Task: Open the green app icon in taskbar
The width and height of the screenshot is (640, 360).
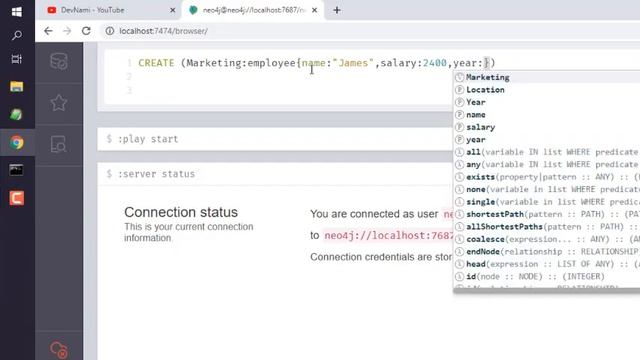Action: point(17,114)
